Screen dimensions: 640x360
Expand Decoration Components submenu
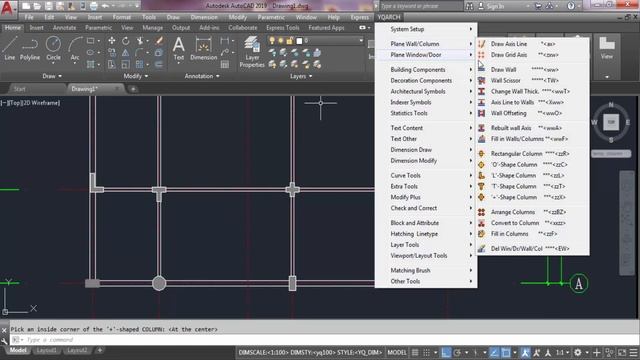tap(426, 81)
